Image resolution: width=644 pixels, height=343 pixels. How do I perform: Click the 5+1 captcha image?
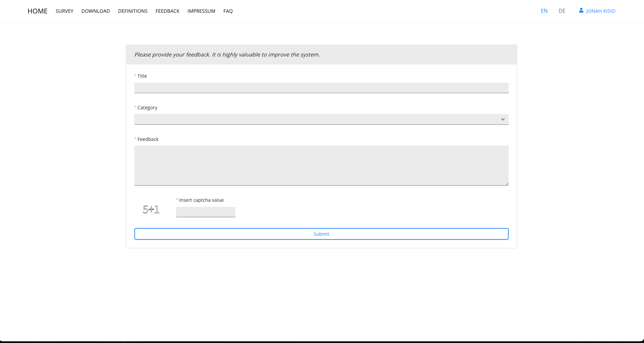151,209
